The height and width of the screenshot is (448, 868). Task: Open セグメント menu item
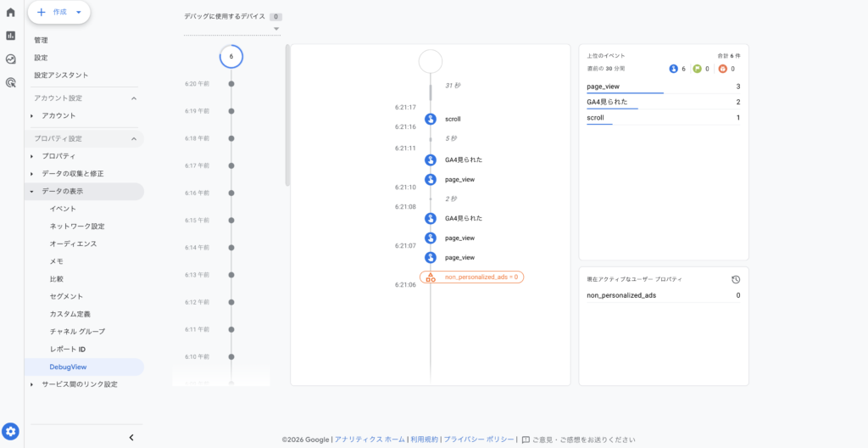tap(66, 297)
